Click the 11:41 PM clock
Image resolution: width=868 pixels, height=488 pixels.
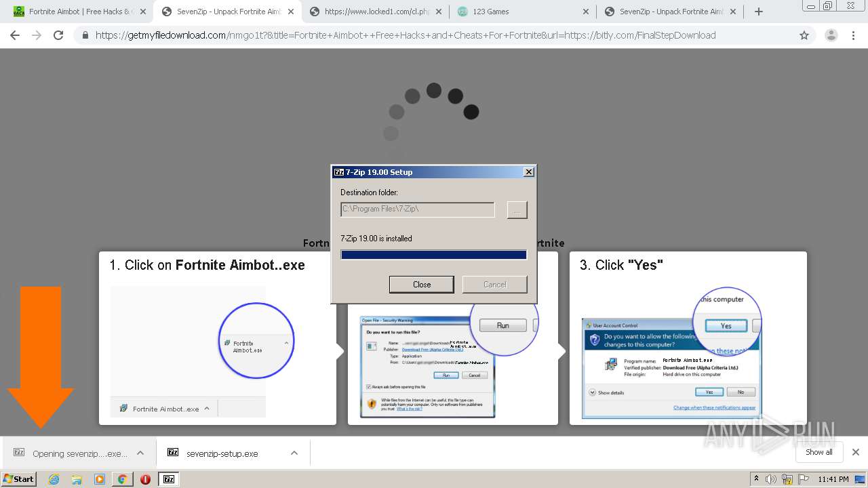tap(833, 479)
